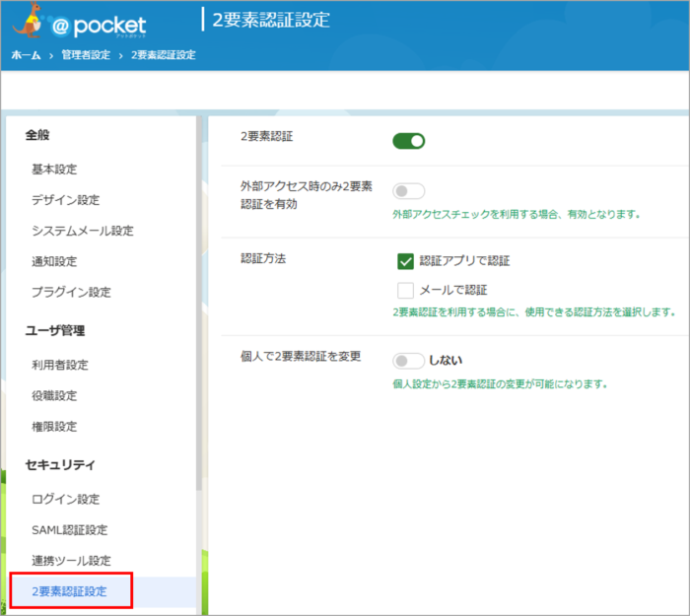Select 利用者設定 under ユーザ管理

tap(60, 365)
